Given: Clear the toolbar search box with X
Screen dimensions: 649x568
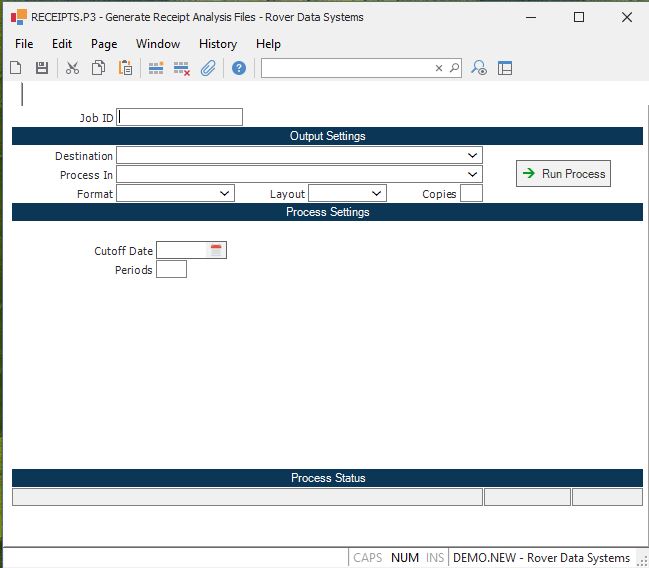Looking at the screenshot, I should 438,68.
